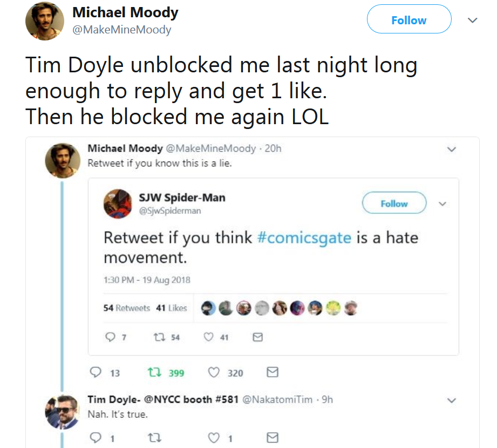Expand options chevron on Michael Moody's quoted tweet
The width and height of the screenshot is (497, 448).
click(x=451, y=149)
